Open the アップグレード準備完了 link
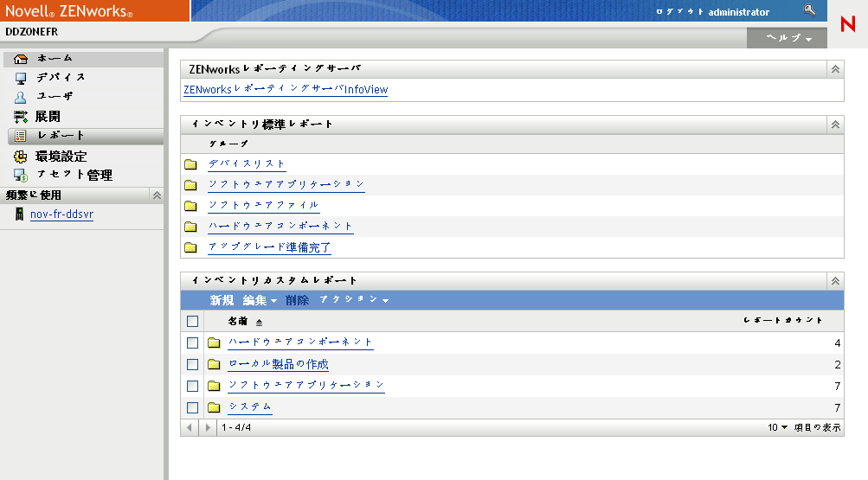 point(269,247)
